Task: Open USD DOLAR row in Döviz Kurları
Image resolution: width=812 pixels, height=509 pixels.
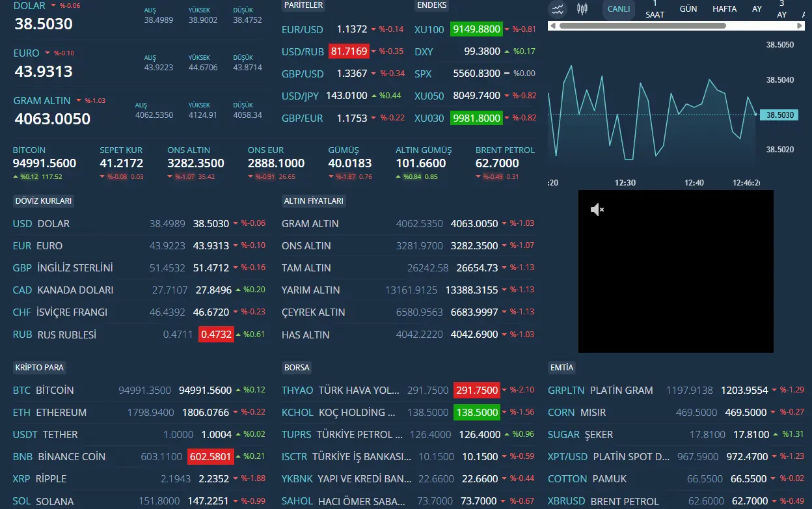Action: [139, 223]
